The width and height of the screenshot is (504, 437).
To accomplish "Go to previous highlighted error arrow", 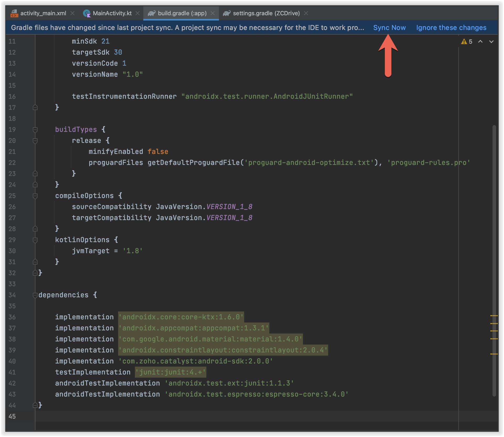I will [x=480, y=41].
